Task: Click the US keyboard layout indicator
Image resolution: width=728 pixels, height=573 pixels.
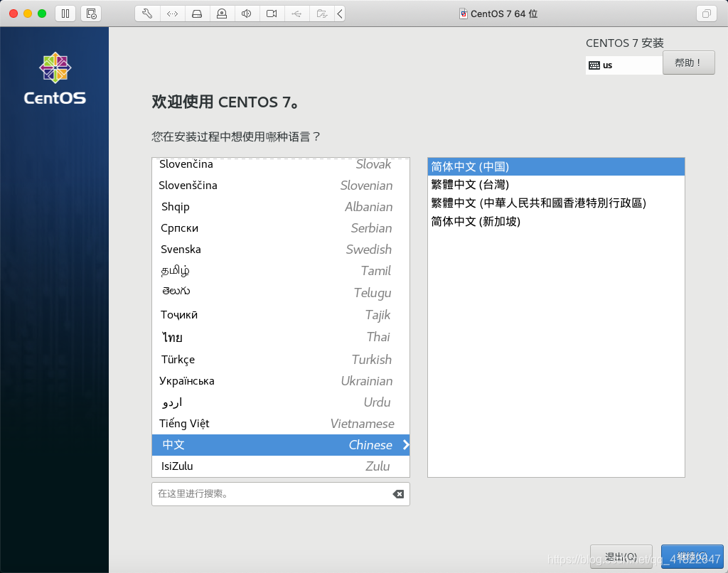Action: tap(623, 65)
